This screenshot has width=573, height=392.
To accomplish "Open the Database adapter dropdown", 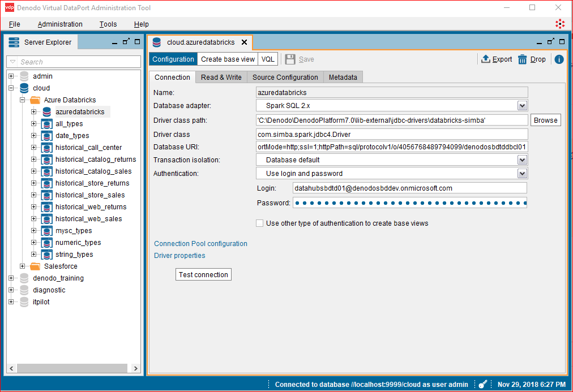I will click(x=522, y=105).
